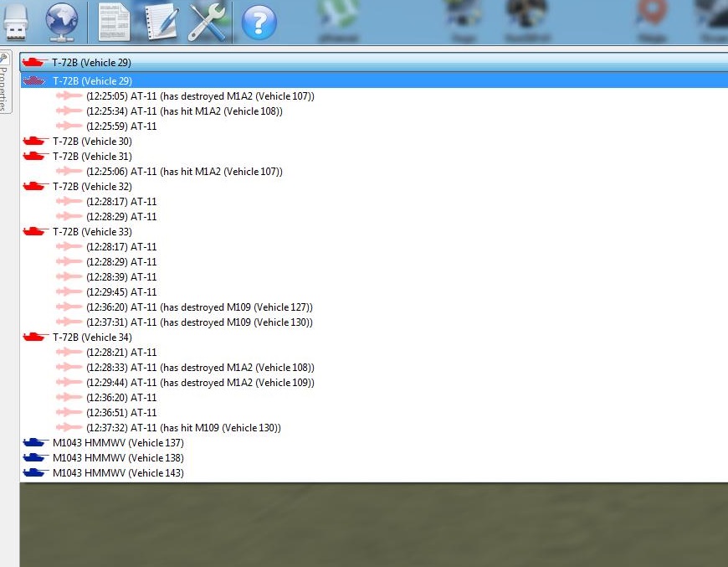
Task: Select M1043 HMMWV (Vehicle 138) entry
Action: tap(118, 458)
